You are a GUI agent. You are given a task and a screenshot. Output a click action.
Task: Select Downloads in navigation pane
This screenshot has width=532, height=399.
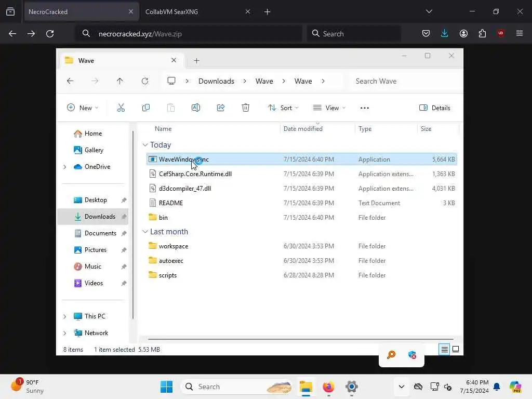point(94,217)
